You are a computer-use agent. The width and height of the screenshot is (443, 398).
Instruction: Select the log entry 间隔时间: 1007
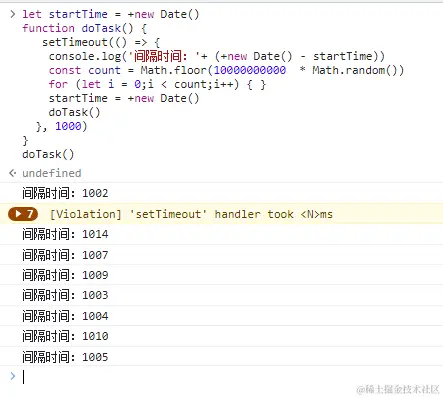click(65, 255)
